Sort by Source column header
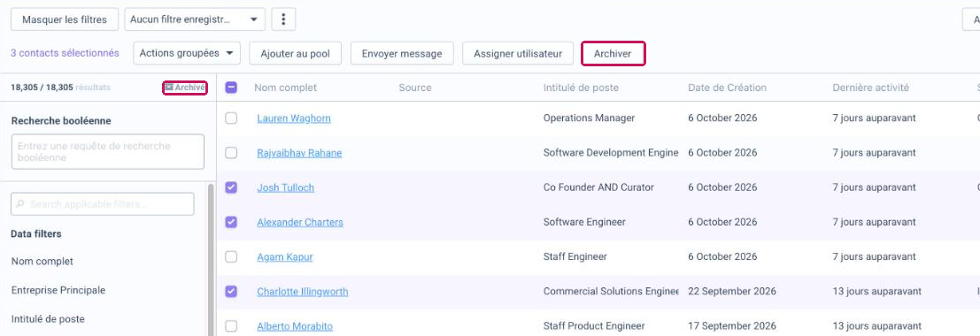This screenshot has height=336, width=980. click(x=415, y=88)
